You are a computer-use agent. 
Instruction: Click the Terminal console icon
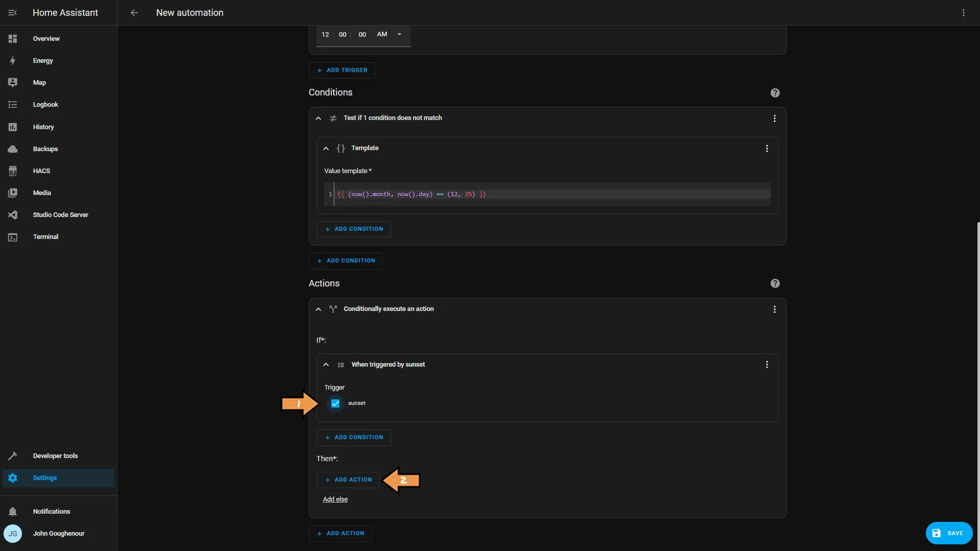(x=13, y=237)
